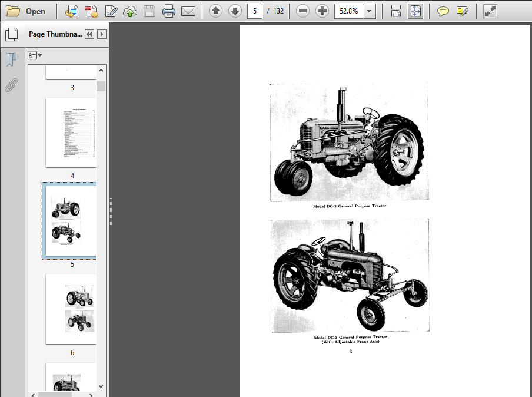Select page 6 thumbnail

tap(71, 309)
